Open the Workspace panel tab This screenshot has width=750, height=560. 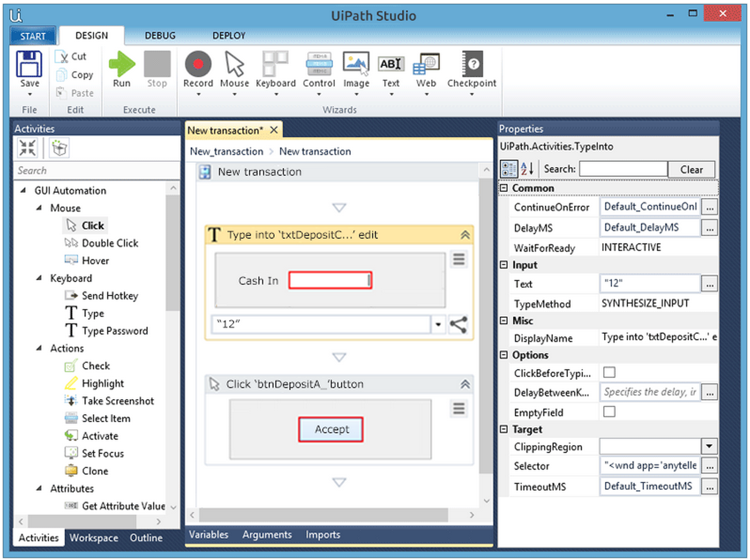pyautogui.click(x=94, y=538)
